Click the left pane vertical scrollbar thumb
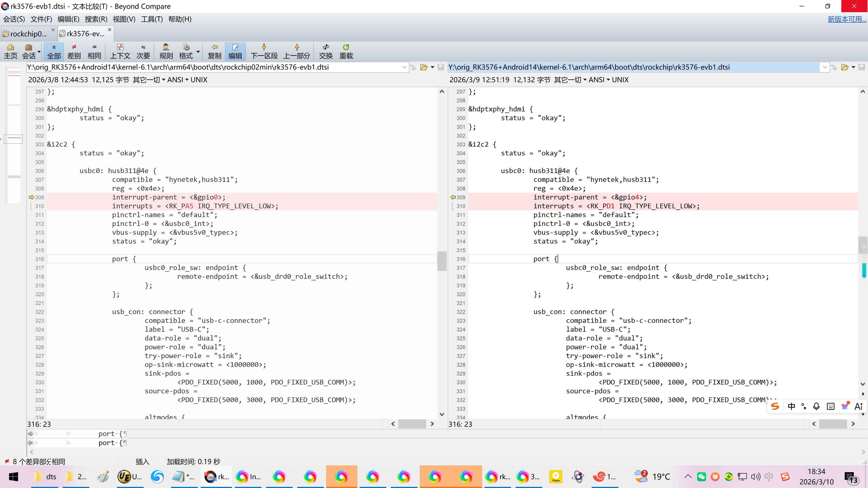This screenshot has height=488, width=868. tap(442, 261)
